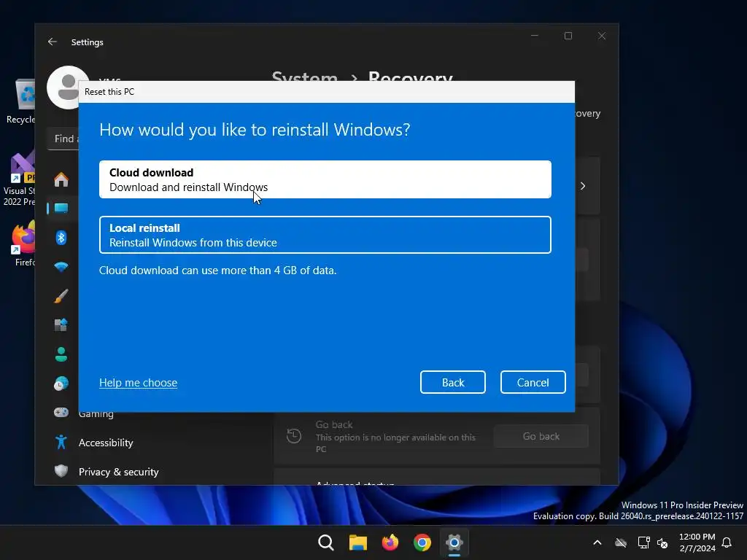Open File Explorer from the taskbar
Screen dimensions: 747x560
357,542
